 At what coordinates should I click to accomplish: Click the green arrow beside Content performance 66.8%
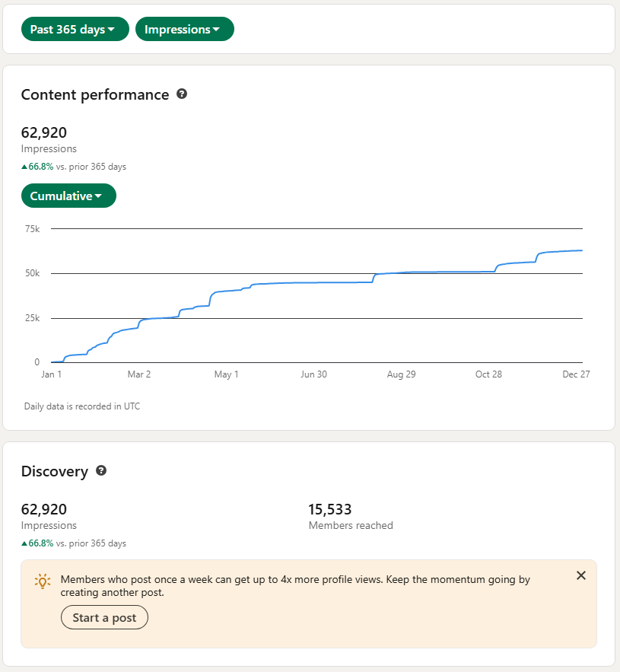(24, 167)
